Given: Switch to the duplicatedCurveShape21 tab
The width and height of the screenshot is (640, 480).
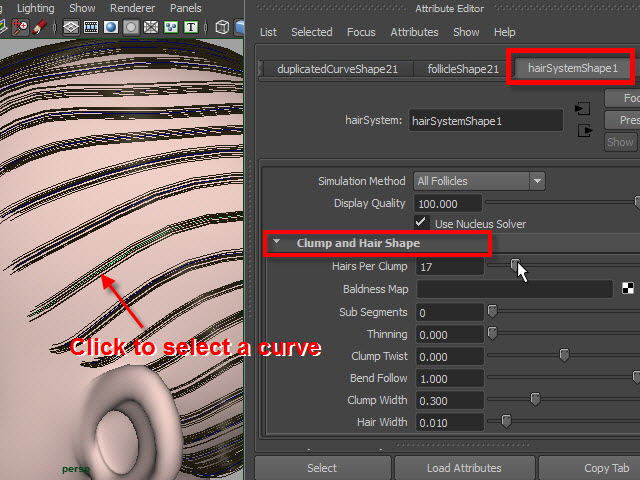Looking at the screenshot, I should (338, 69).
